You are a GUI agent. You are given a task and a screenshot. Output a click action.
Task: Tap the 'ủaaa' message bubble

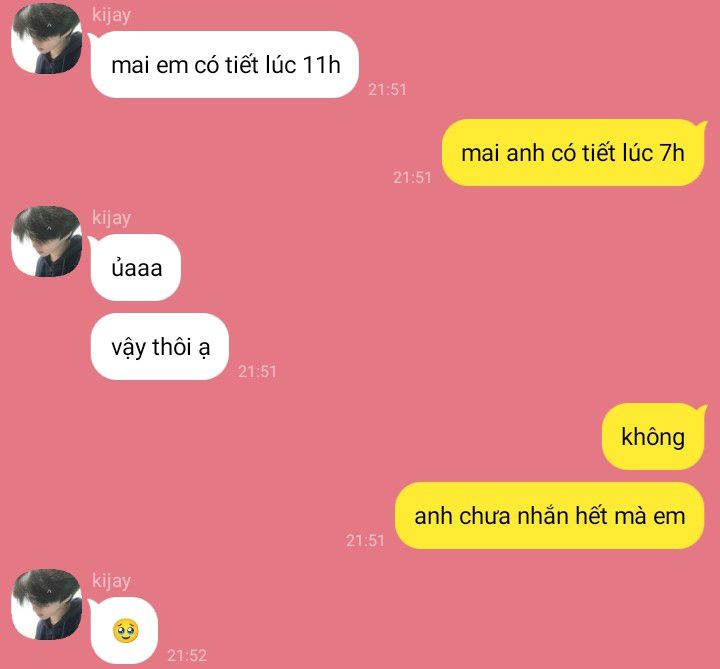(x=136, y=268)
